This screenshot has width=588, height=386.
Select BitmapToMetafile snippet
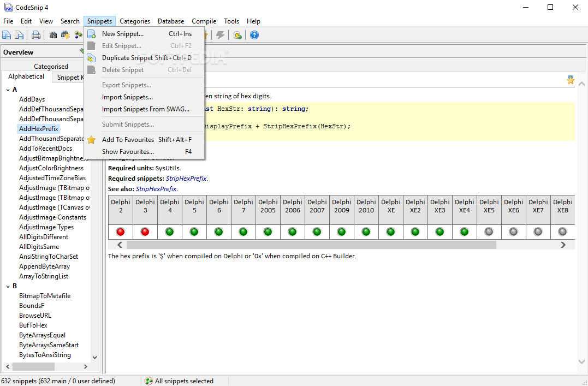click(45, 296)
